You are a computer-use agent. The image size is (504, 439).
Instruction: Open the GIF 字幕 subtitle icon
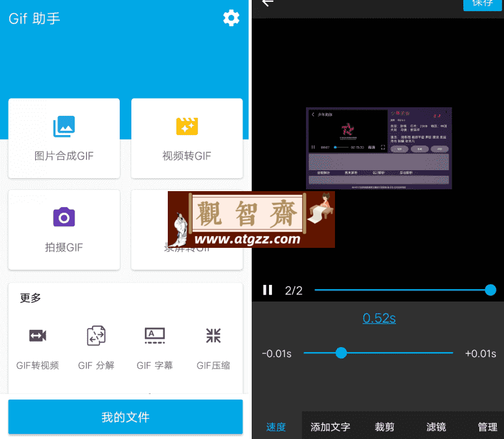(155, 335)
